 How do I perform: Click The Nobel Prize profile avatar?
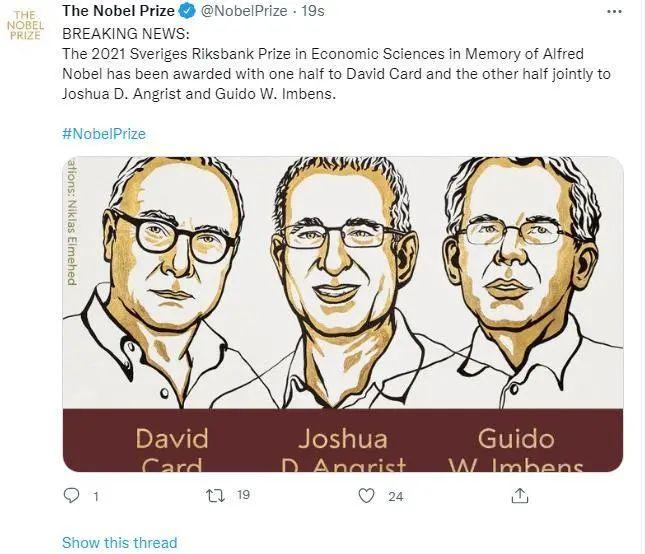[x=26, y=26]
